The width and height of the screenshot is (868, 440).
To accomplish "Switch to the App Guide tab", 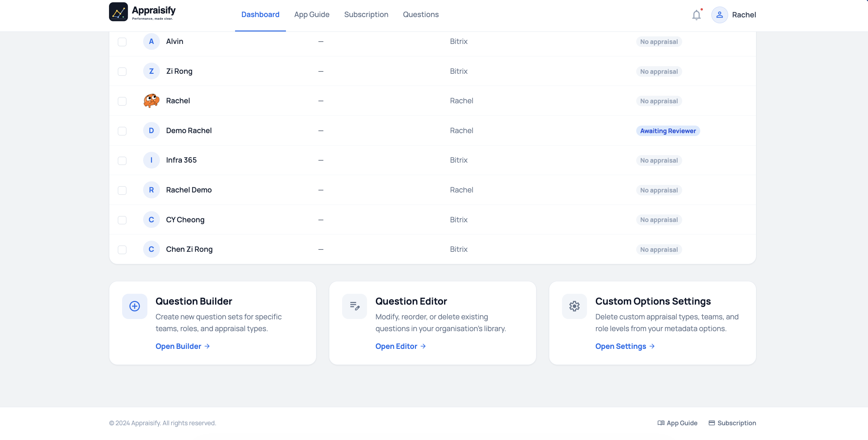I will point(311,14).
